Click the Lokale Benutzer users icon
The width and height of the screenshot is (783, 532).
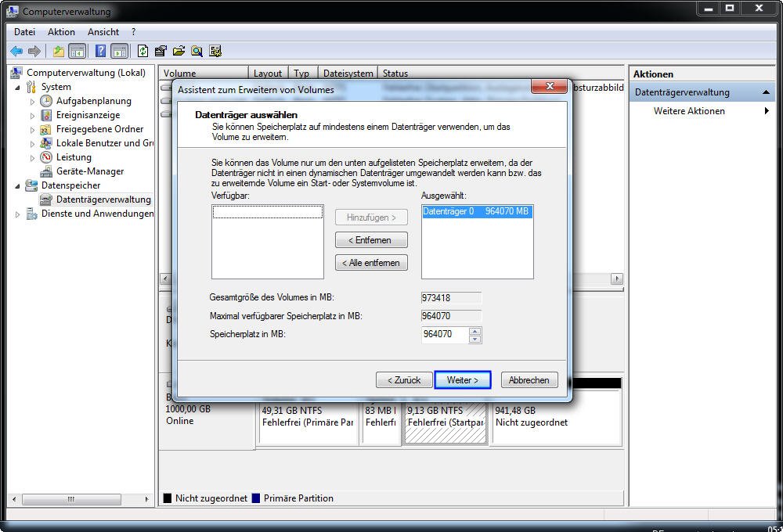(x=46, y=143)
